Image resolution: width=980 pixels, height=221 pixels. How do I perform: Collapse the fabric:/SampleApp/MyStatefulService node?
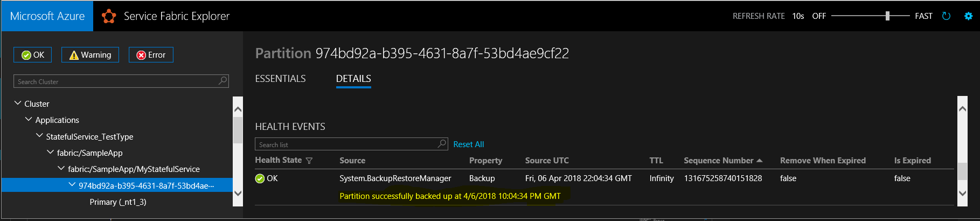(61, 168)
